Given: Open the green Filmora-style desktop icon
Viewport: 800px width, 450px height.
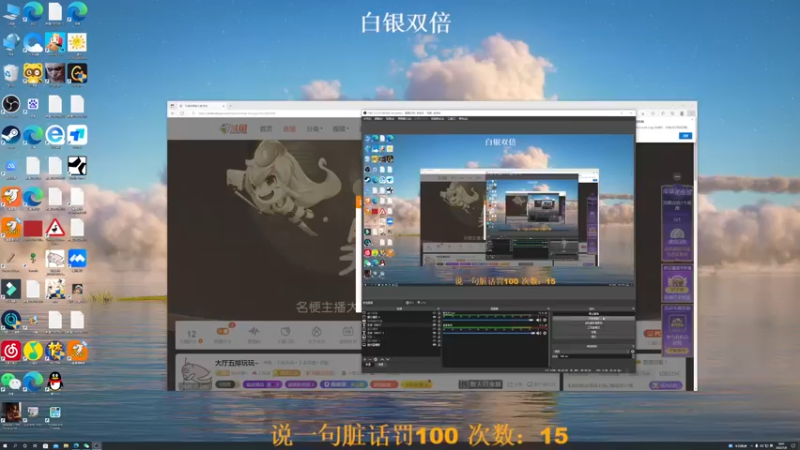Looking at the screenshot, I should click(11, 289).
